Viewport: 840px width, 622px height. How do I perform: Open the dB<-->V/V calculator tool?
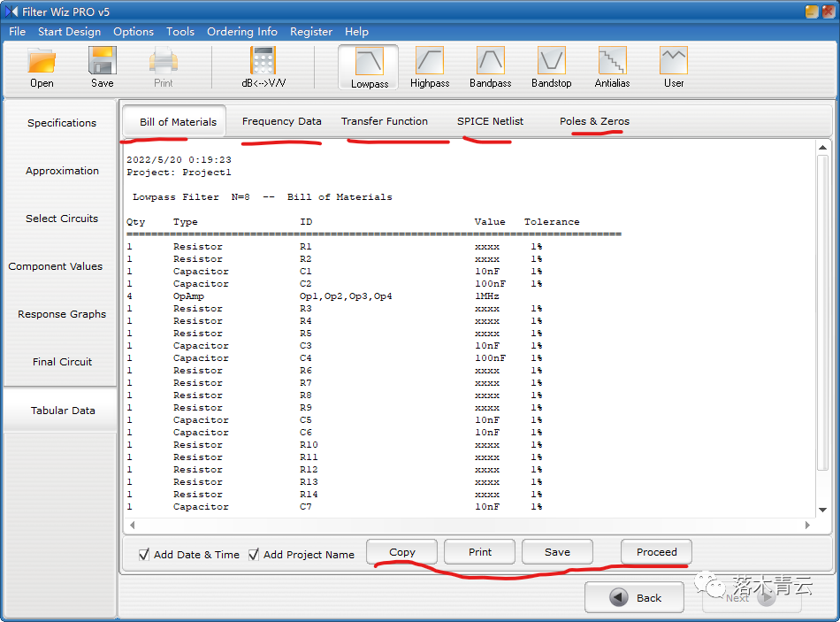coord(263,62)
